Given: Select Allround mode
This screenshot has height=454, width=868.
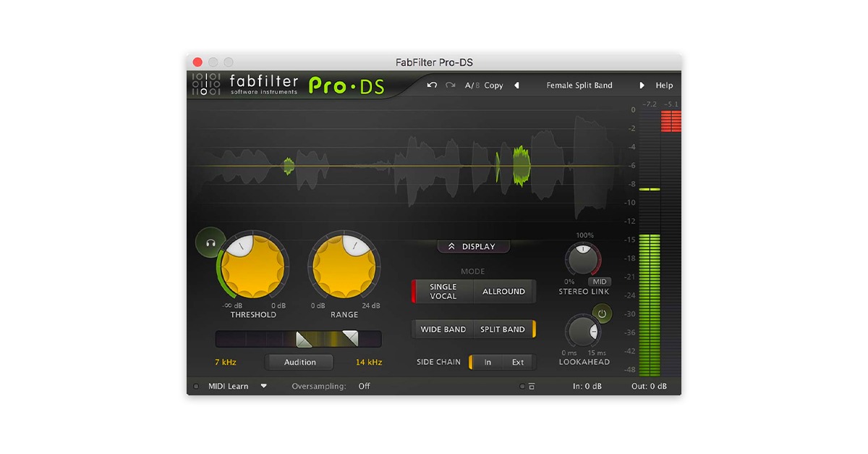Looking at the screenshot, I should tap(504, 292).
